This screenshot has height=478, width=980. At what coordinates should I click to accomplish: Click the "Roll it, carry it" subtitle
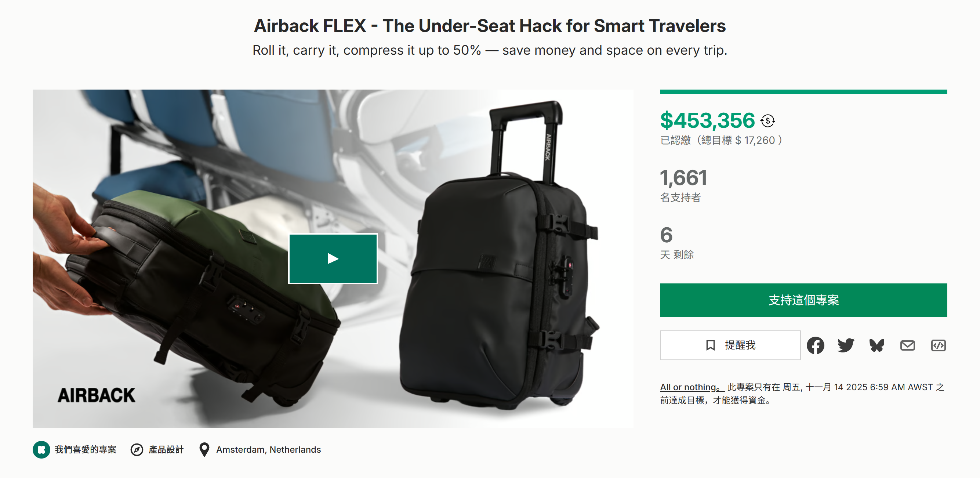(x=490, y=50)
